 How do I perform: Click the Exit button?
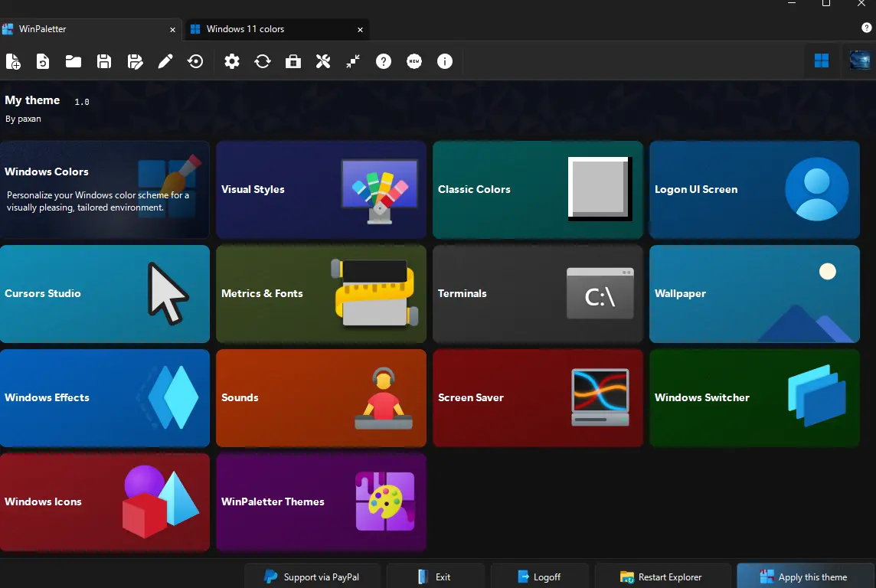[435, 577]
